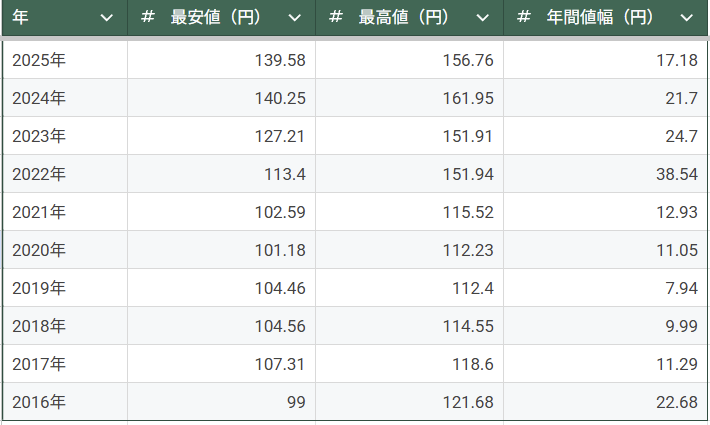Expand the 最安値（円） column filter chevron
The image size is (710, 425).
pyautogui.click(x=294, y=18)
